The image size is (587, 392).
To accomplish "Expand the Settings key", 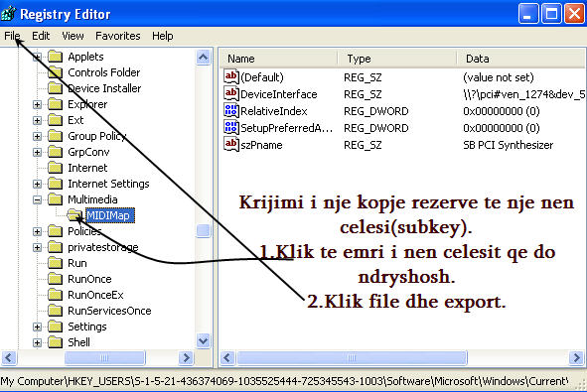I will (x=37, y=327).
